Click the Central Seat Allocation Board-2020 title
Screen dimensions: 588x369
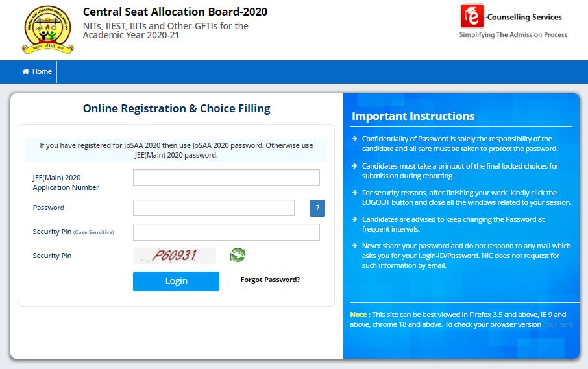(x=175, y=12)
